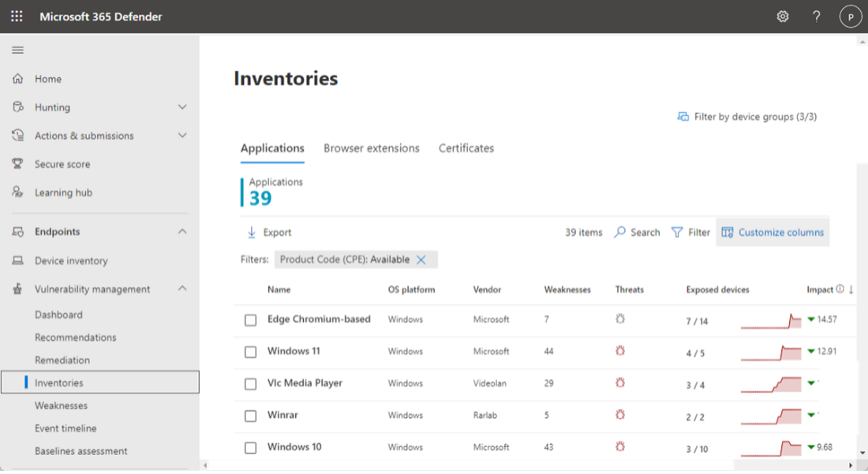Screen dimensions: 868x474
Task: Open the Filter funnel icon
Action: (x=679, y=232)
